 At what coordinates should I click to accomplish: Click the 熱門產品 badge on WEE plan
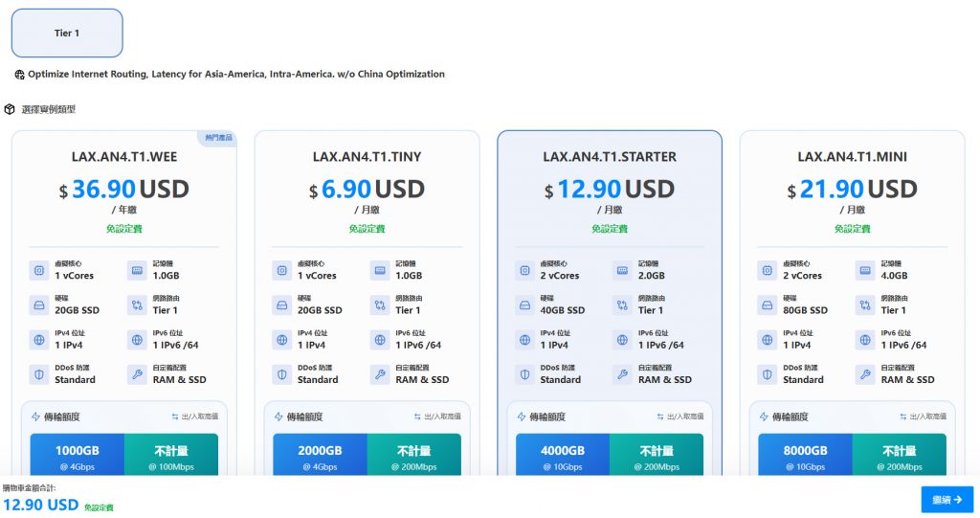pos(218,138)
